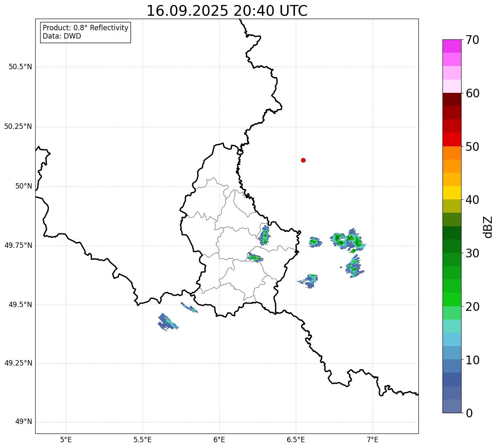
Task: Click the magenta top colorbar segment
Action: 452,46
